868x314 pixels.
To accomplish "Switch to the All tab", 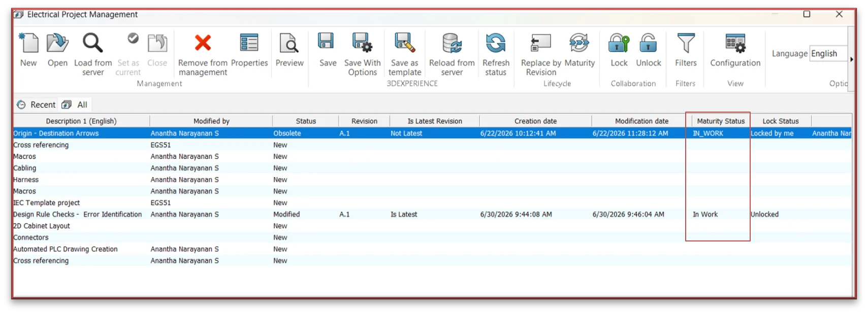I will (x=75, y=104).
